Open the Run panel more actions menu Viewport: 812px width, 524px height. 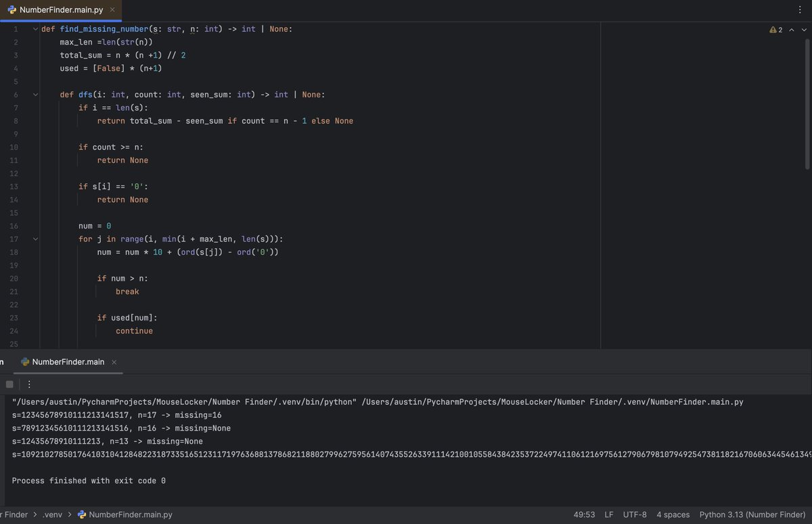pyautogui.click(x=29, y=384)
